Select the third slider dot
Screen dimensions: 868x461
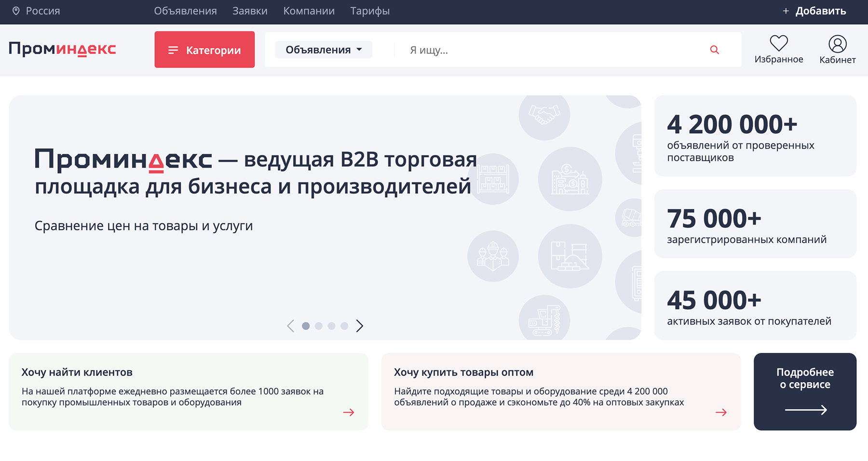click(331, 326)
